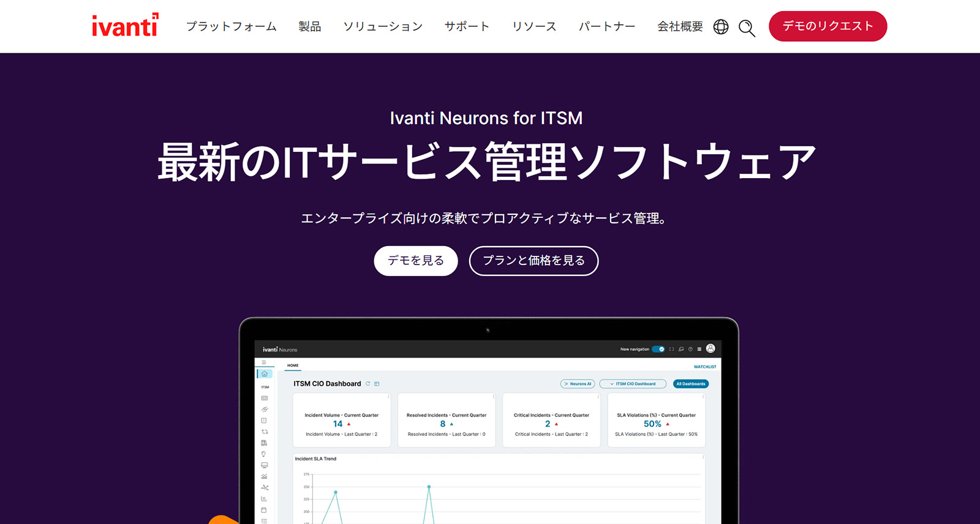Click the cycle arrows icon in dashboard sidebar
The width and height of the screenshot is (980, 524).
click(265, 432)
